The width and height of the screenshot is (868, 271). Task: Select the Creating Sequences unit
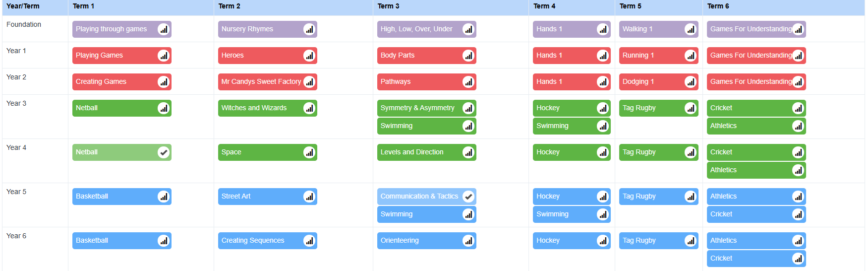coord(268,241)
